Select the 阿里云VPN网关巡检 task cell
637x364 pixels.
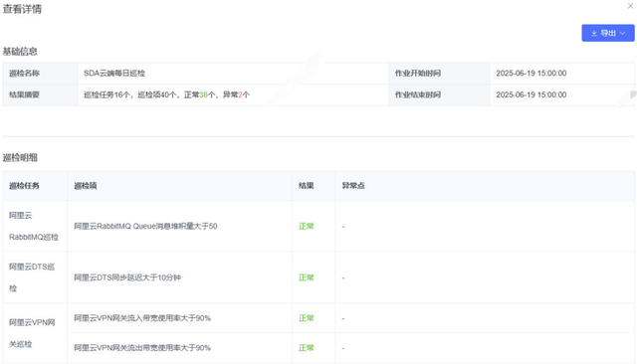(x=35, y=333)
